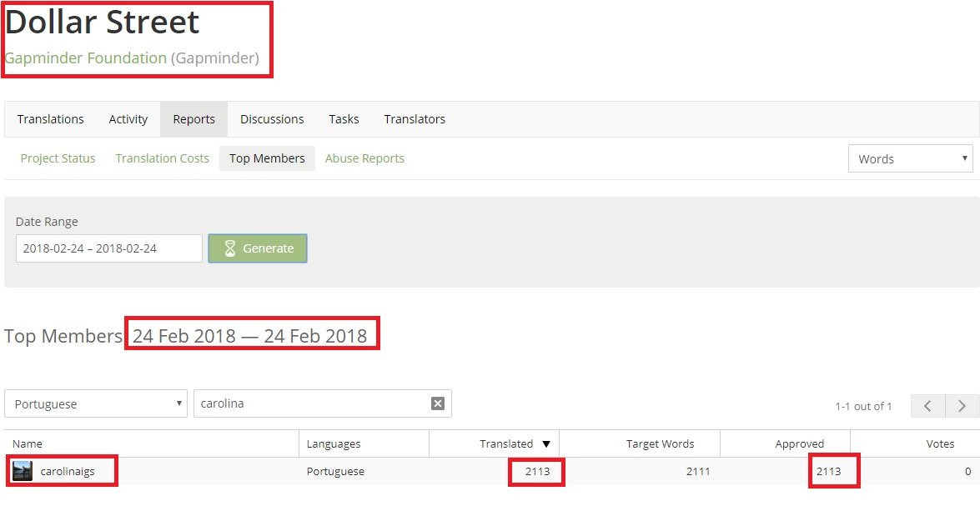Sort by Target Words column
This screenshot has width=980, height=511.
tap(660, 444)
